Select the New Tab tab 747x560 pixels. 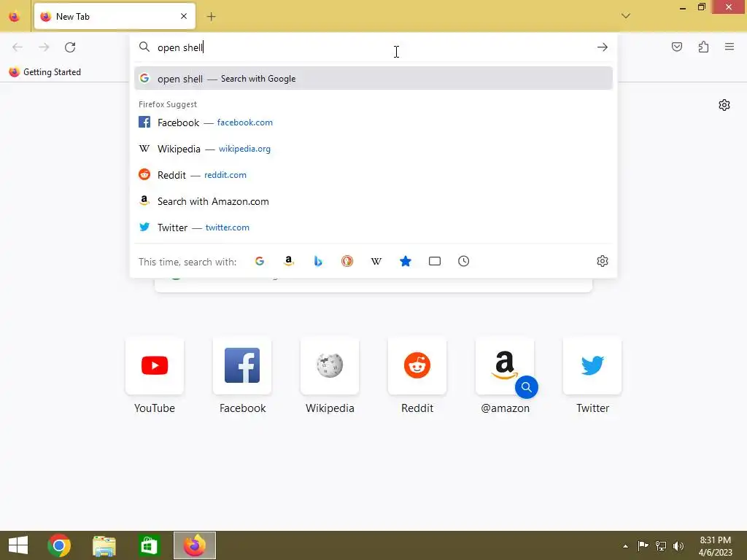115,16
